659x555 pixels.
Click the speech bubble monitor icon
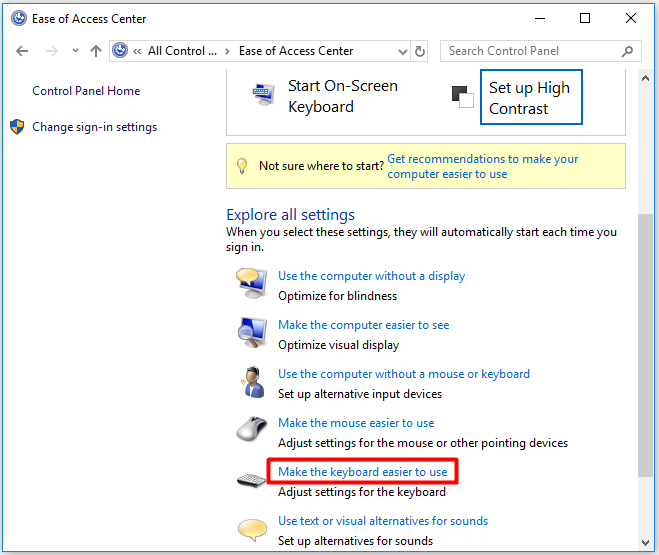[252, 283]
